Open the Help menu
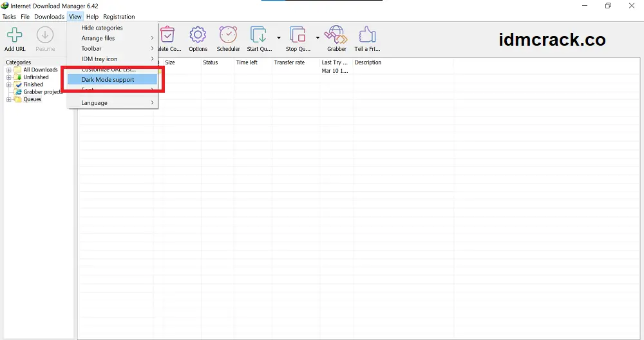 click(92, 17)
